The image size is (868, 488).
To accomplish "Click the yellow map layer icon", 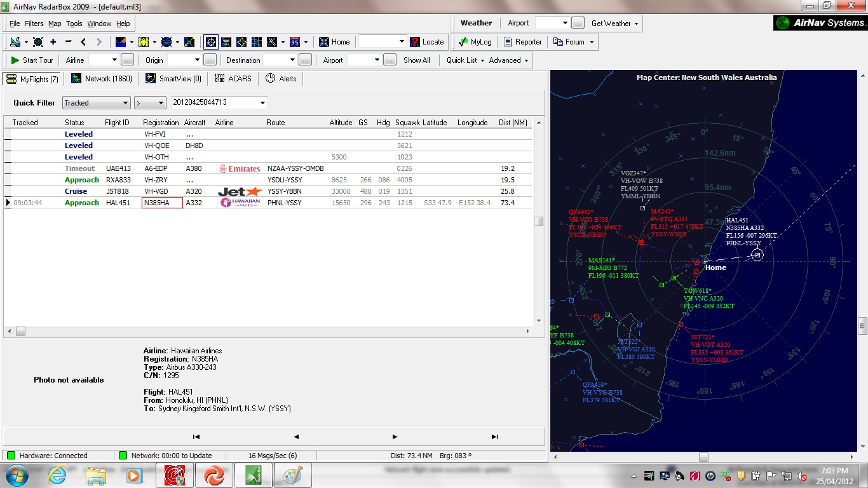I will pos(144,42).
